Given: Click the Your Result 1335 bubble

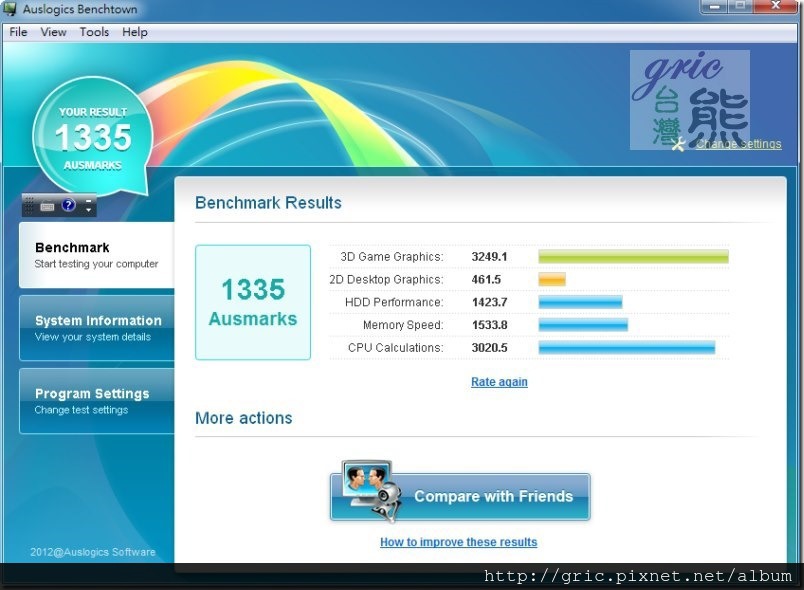Looking at the screenshot, I should coord(93,136).
